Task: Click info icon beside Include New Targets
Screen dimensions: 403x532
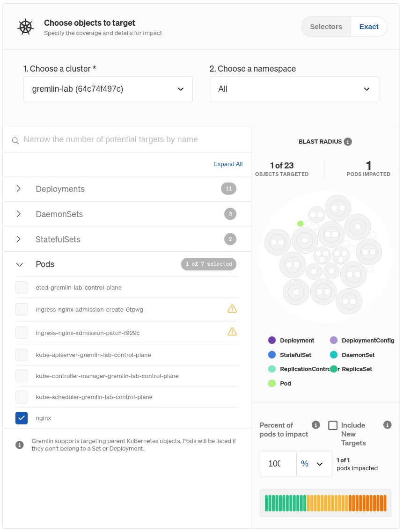Action: (x=388, y=425)
